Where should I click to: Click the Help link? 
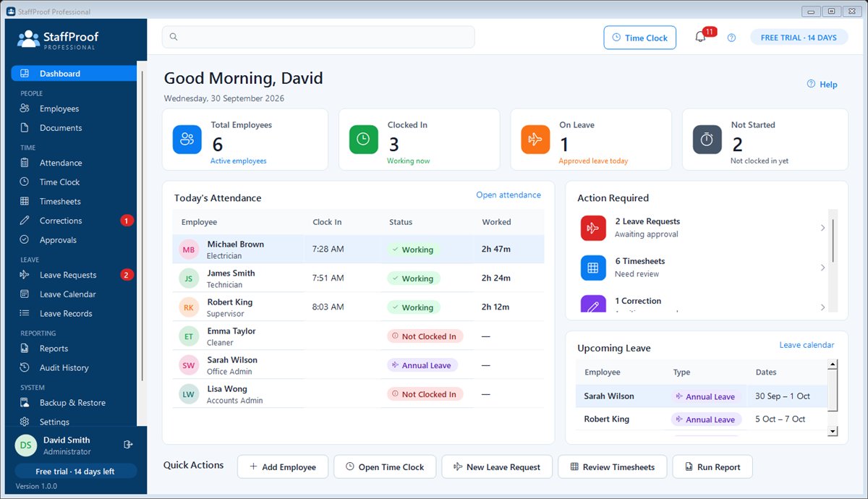click(x=822, y=85)
